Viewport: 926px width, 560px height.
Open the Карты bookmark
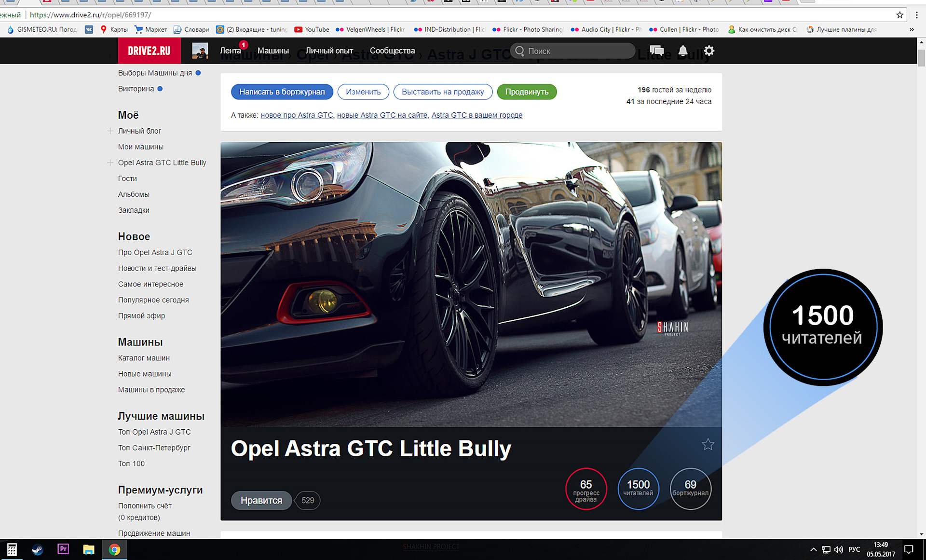[x=114, y=29]
